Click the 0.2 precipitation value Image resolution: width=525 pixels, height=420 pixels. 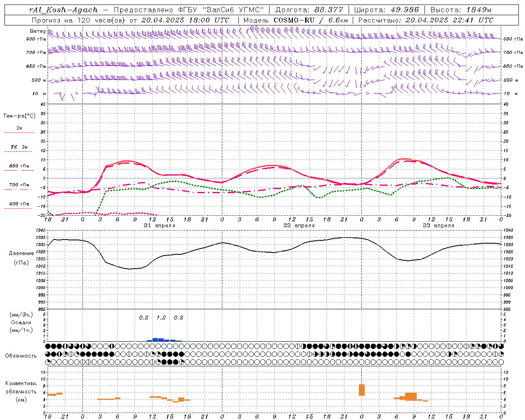click(144, 317)
